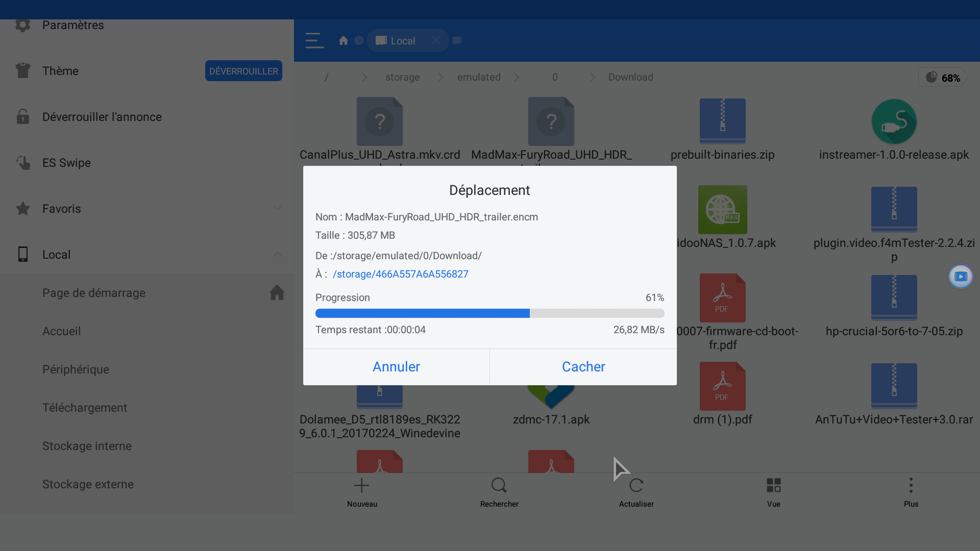Open Rechercher search tool
Viewport: 980px width, 551px height.
(x=499, y=486)
